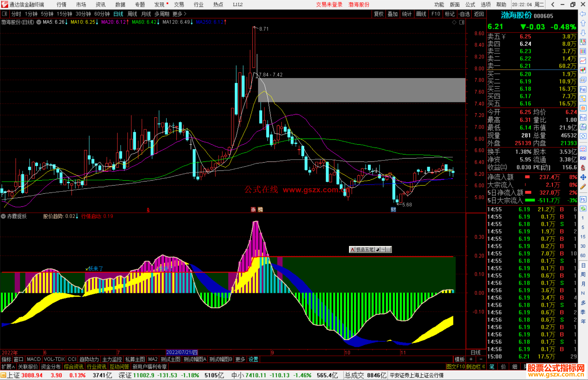588x380 pixels.
Task: Switch to 30-minute period in right sidebar
Action: [x=583, y=246]
